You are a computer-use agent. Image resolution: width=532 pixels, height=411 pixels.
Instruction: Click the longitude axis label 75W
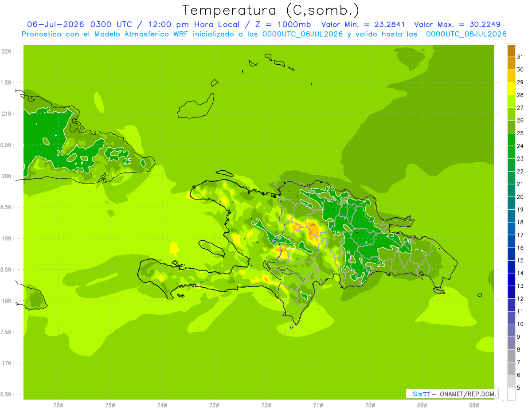pos(110,405)
